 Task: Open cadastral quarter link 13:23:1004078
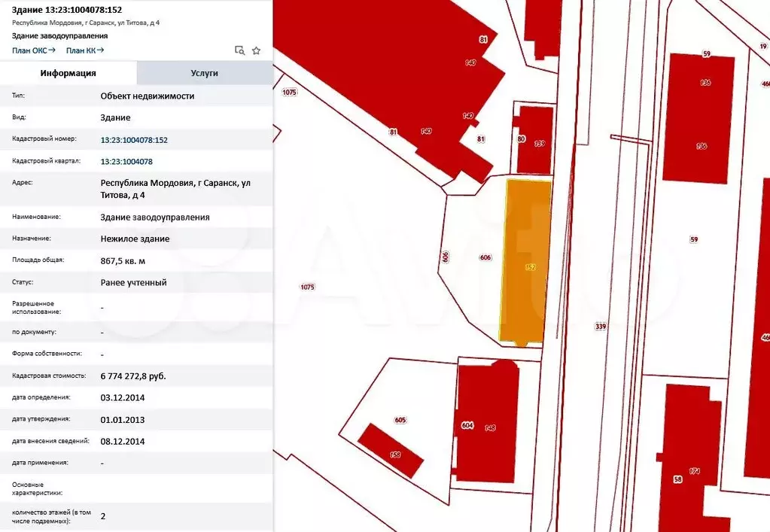126,162
